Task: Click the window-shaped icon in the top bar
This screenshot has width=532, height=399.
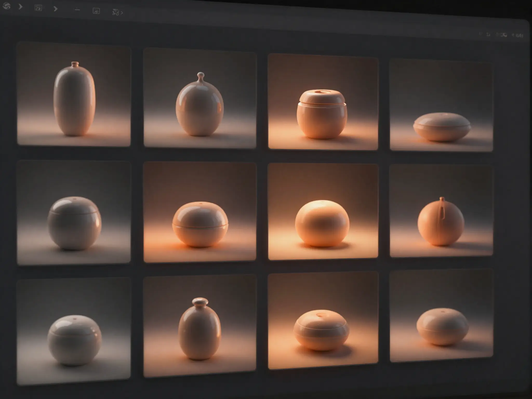Action: tap(38, 8)
